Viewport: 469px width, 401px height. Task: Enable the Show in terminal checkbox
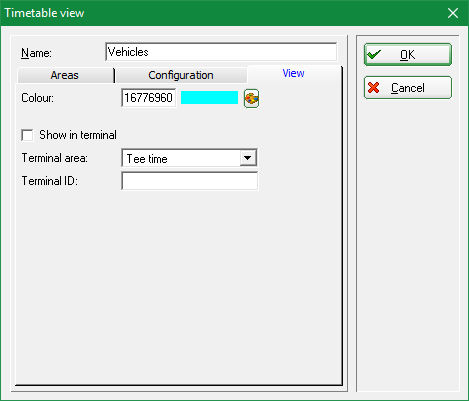[x=27, y=135]
